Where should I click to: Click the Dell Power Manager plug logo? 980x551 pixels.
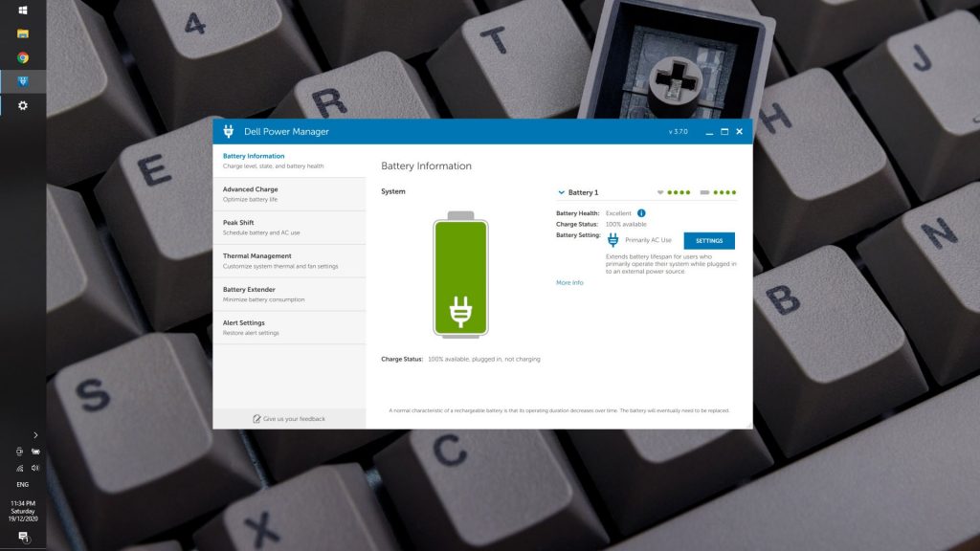click(x=228, y=131)
